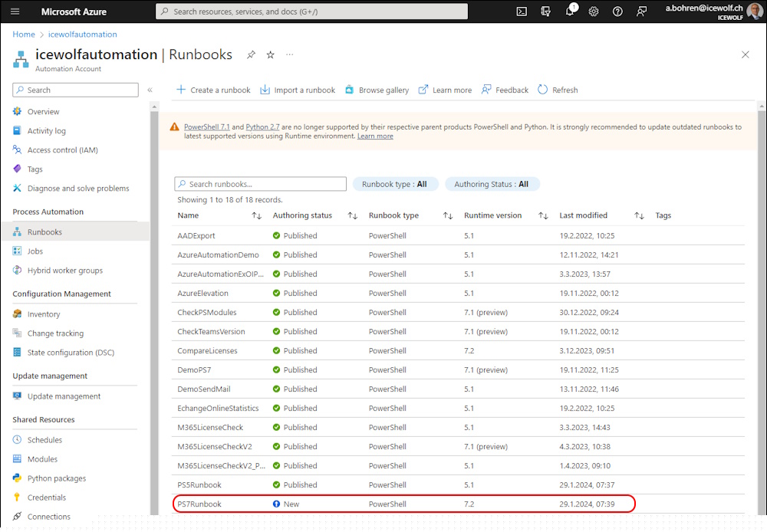The image size is (767, 532).
Task: Open the CheckTeamsVersion runbook
Action: 211,331
